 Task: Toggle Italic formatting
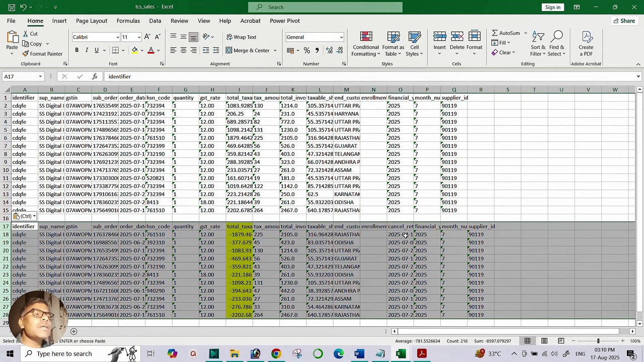click(x=87, y=50)
